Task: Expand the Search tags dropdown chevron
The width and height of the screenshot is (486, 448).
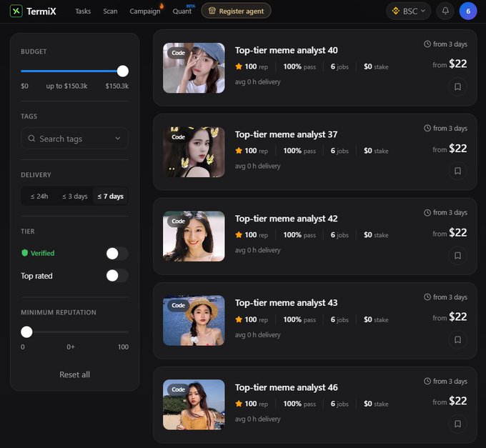Action: (x=118, y=138)
